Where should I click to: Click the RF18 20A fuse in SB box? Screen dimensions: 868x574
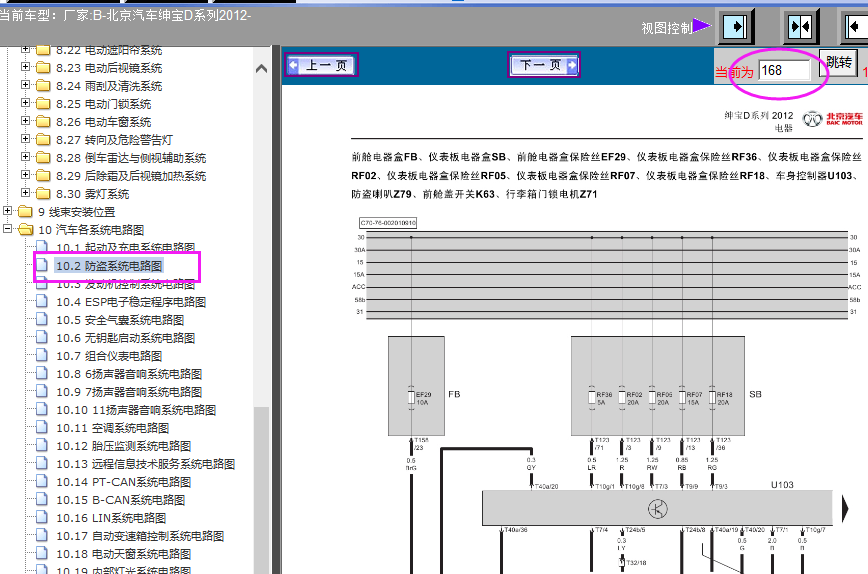point(712,397)
